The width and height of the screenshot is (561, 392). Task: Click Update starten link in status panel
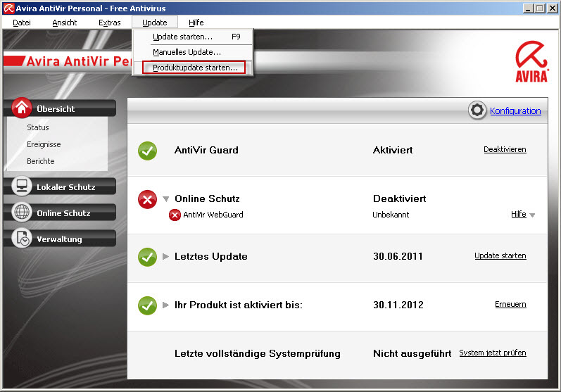point(500,255)
